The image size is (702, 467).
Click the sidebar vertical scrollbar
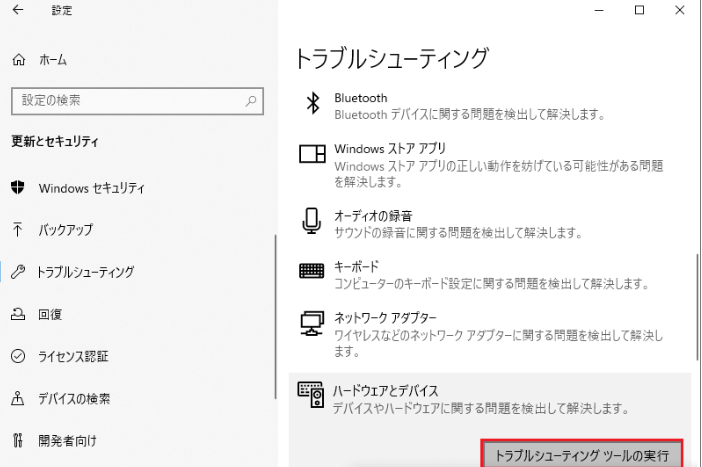[x=275, y=317]
